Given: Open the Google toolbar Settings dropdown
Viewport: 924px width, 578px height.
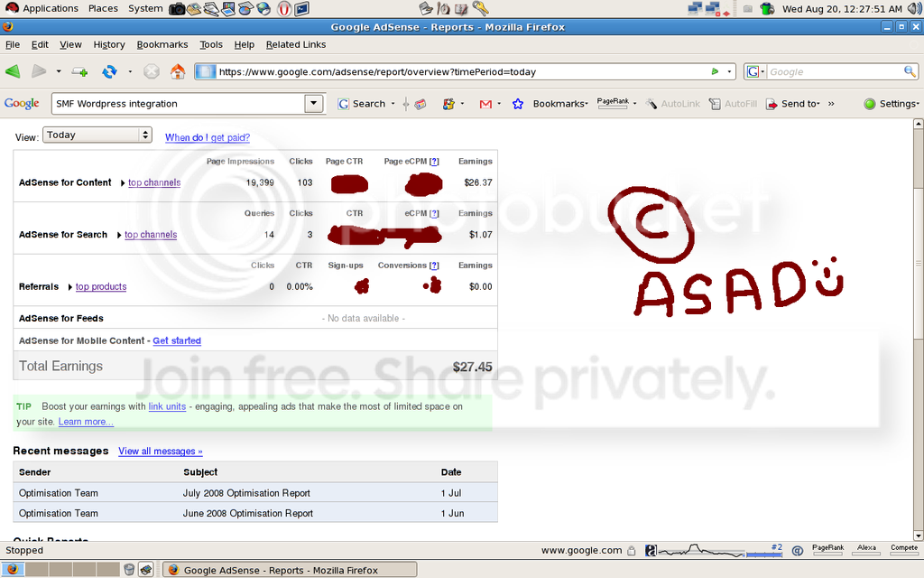Looking at the screenshot, I should pos(891,104).
